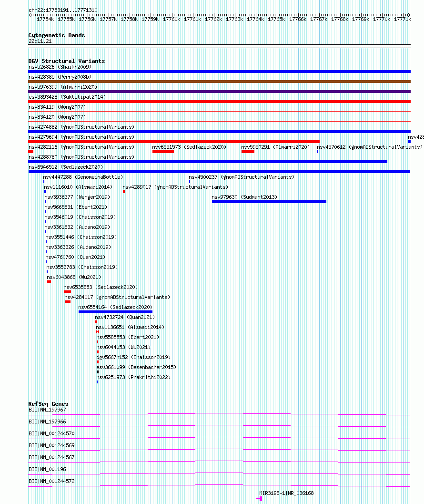Click the RefSeq Genes track title
This screenshot has width=424, height=504.
pyautogui.click(x=48, y=404)
